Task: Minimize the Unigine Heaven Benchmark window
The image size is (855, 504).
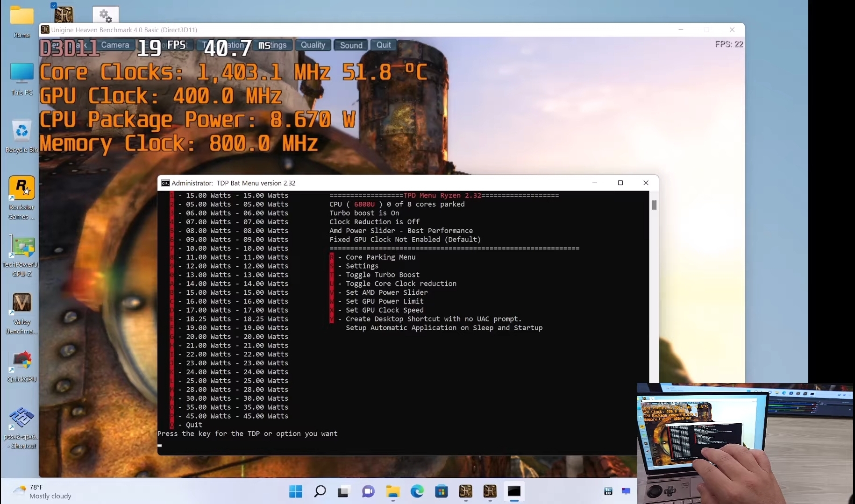Action: pyautogui.click(x=681, y=29)
